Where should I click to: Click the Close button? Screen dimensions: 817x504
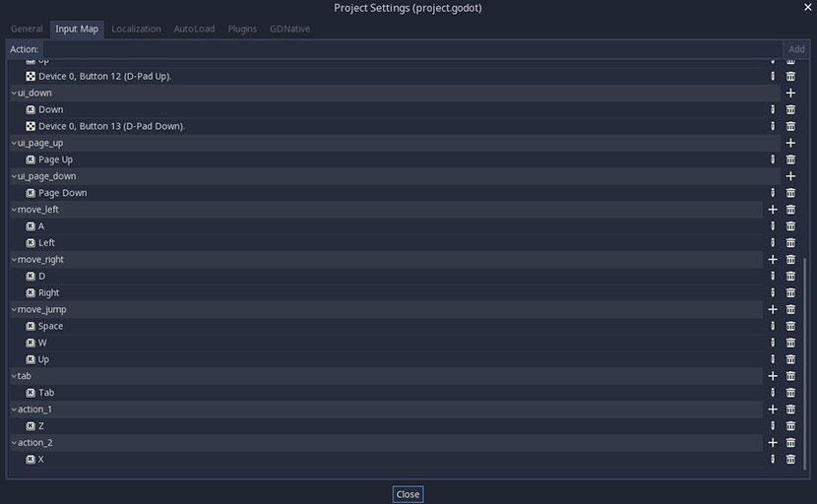click(x=408, y=494)
